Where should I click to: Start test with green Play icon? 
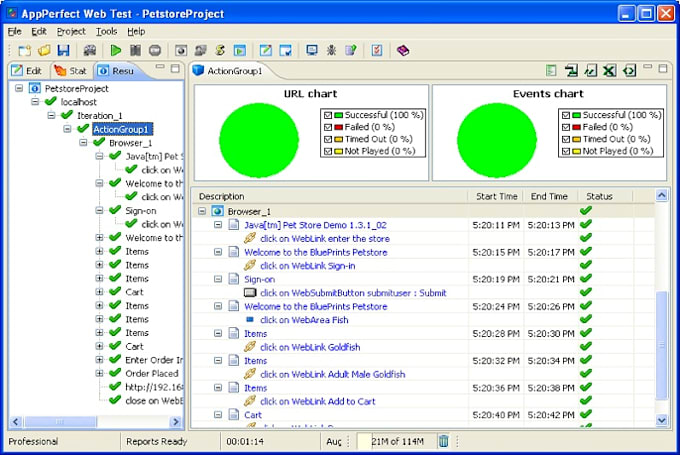(x=115, y=50)
